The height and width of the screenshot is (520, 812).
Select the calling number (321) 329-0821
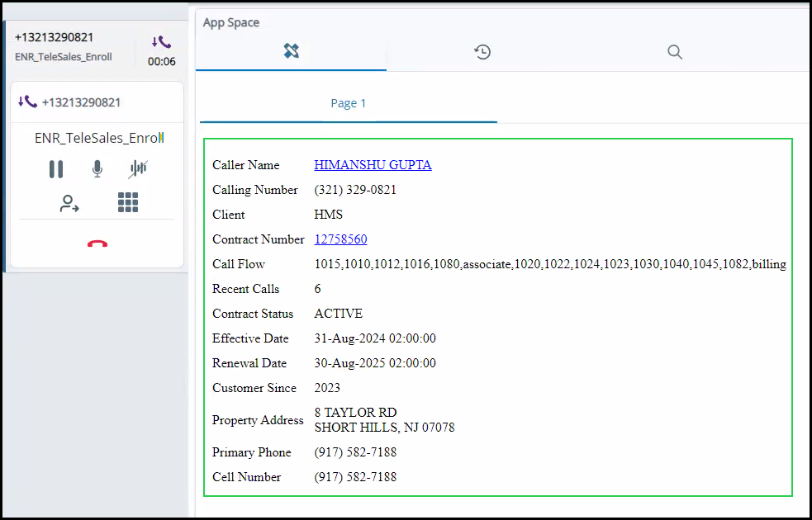(355, 190)
